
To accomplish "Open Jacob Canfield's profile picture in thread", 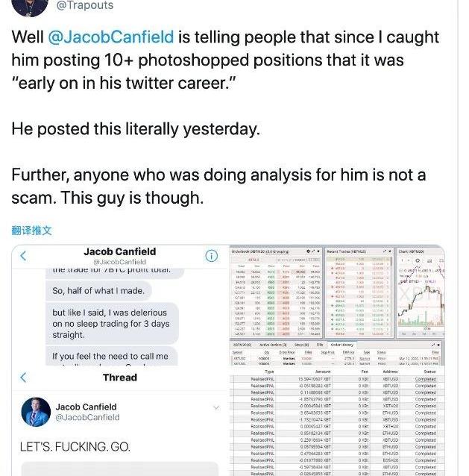I will (36, 412).
